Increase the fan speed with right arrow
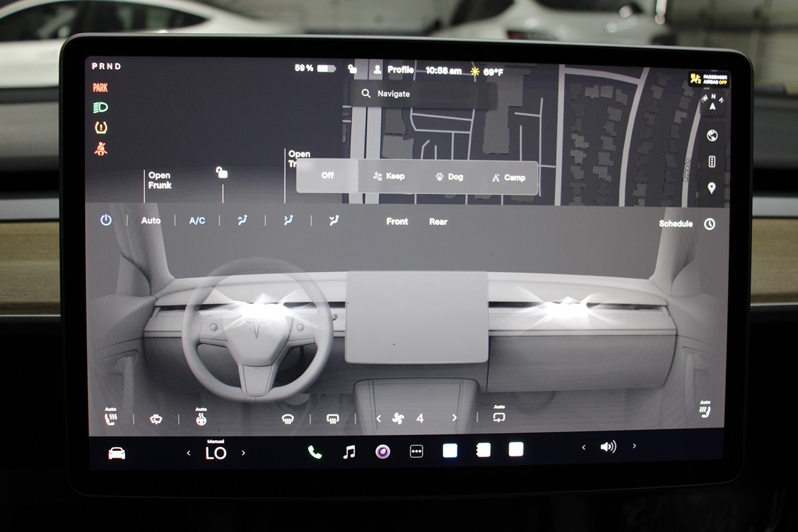The image size is (798, 532). tap(454, 418)
